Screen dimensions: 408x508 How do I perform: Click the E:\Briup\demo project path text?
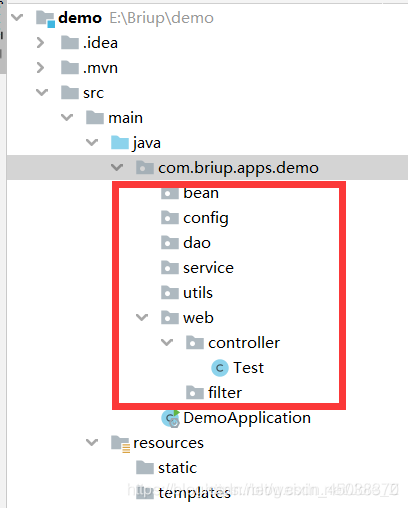click(x=162, y=18)
